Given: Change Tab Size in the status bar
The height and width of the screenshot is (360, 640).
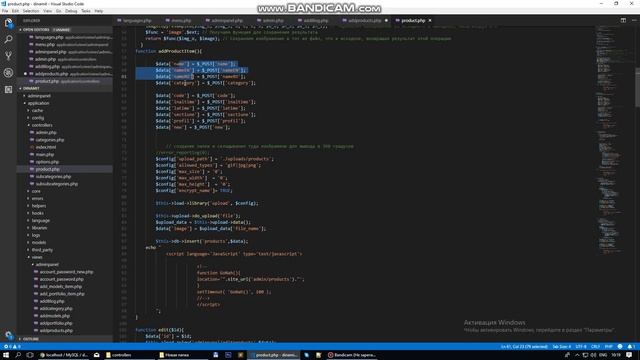Looking at the screenshot, I should point(562,347).
